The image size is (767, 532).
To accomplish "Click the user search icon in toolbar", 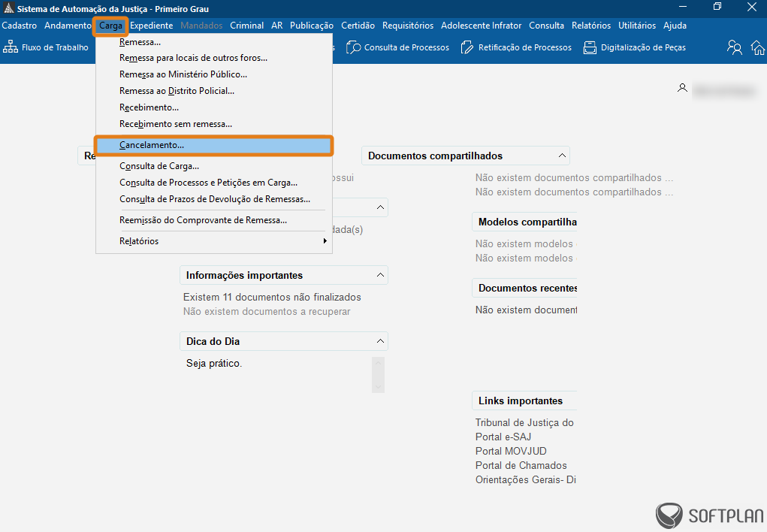I will [734, 47].
